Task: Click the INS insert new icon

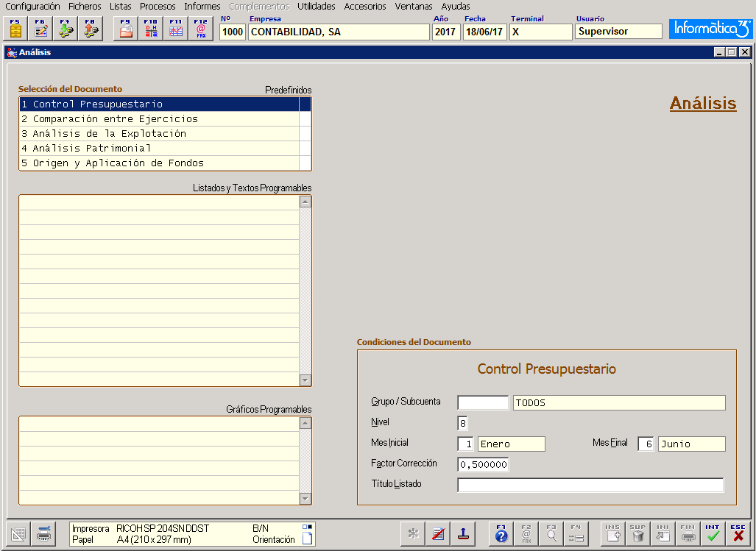Action: click(613, 533)
